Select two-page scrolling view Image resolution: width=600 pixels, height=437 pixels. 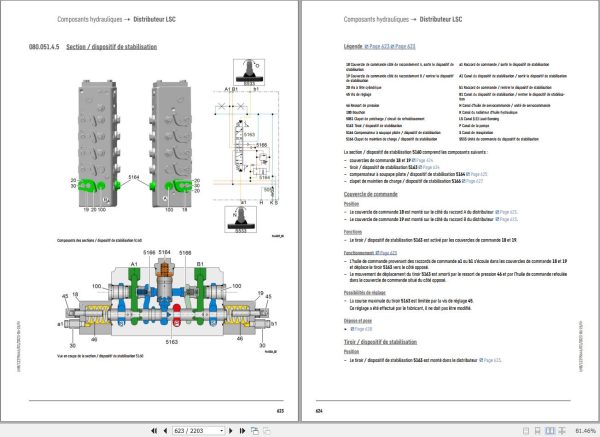click(562, 431)
